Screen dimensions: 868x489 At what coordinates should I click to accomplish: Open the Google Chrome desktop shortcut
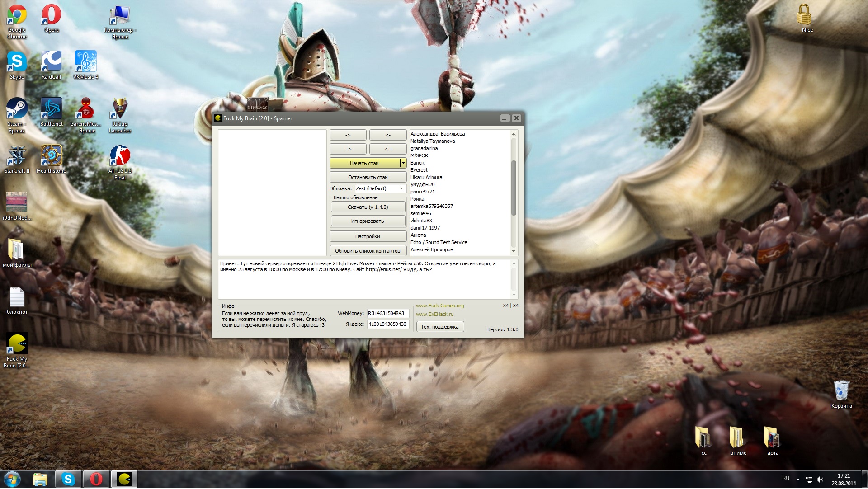(17, 21)
